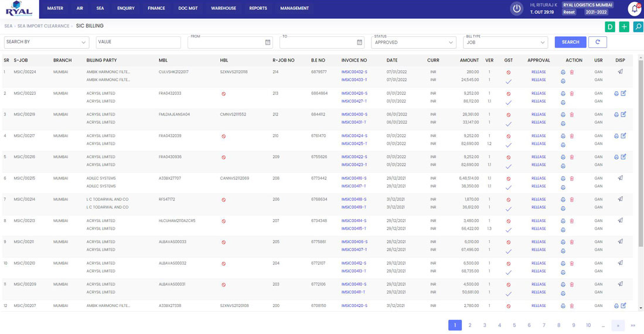This screenshot has width=644, height=334.
Task: Click DISP edit icon for MSIC/00223
Action: coord(623,93)
